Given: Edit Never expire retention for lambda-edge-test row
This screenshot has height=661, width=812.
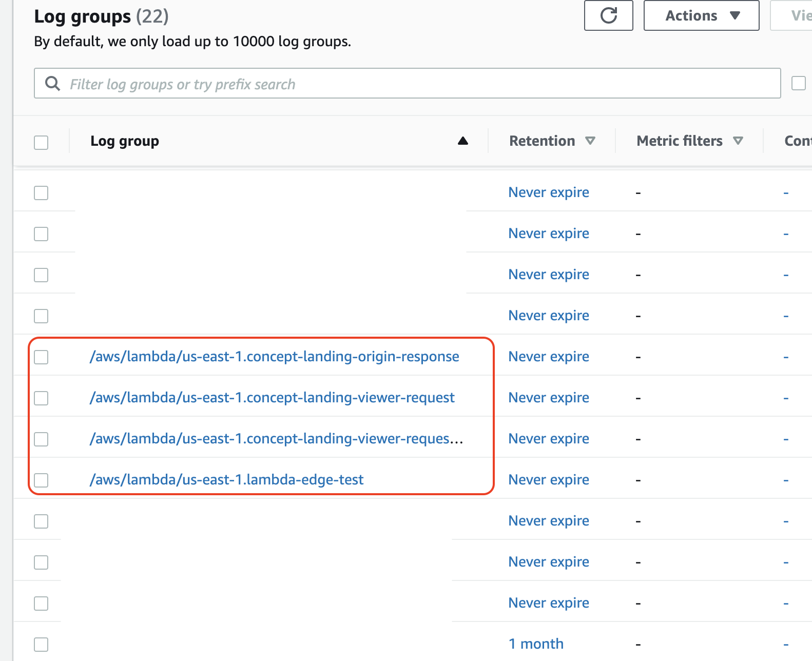Looking at the screenshot, I should (x=549, y=479).
